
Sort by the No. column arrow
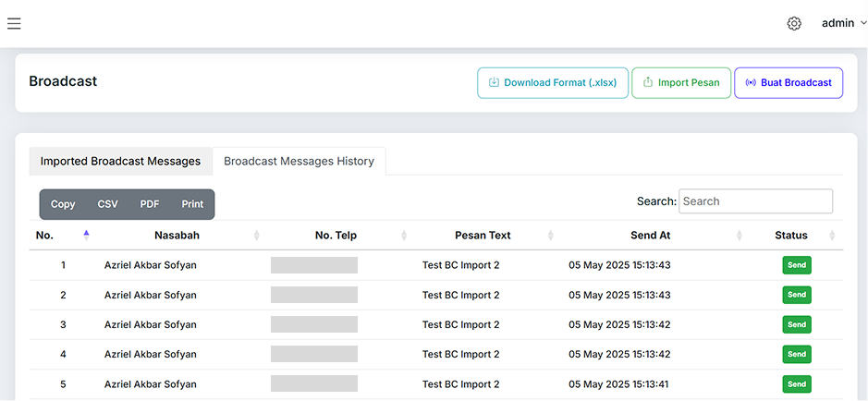(86, 235)
